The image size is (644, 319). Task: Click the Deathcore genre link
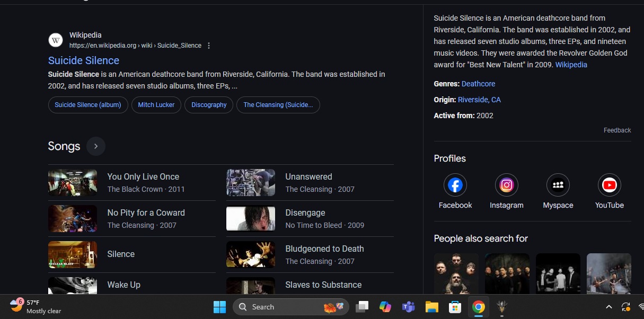tap(478, 84)
